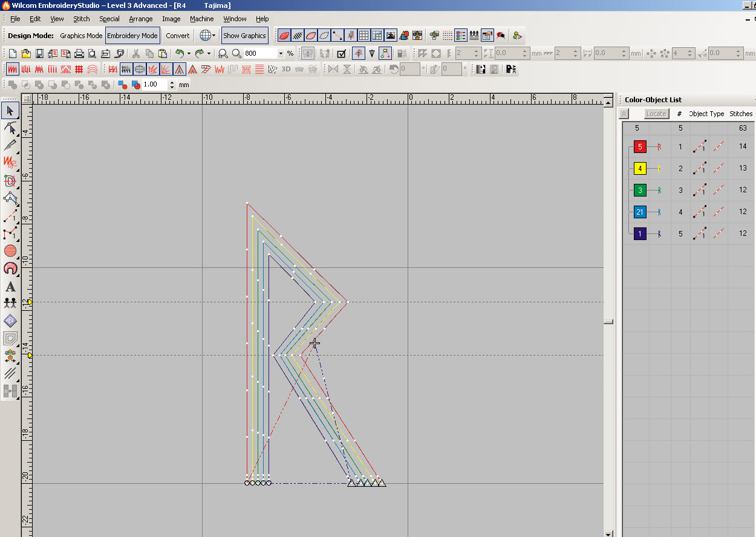Image resolution: width=756 pixels, height=537 pixels.
Task: Click the Save design icon
Action: 39,53
